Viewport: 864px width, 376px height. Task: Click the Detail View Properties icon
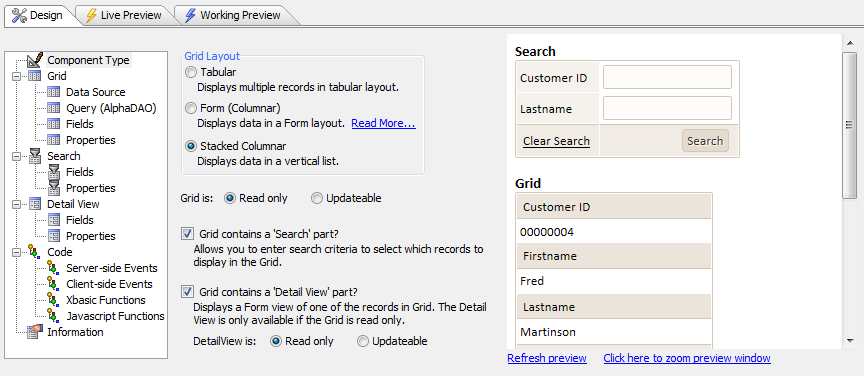(53, 236)
